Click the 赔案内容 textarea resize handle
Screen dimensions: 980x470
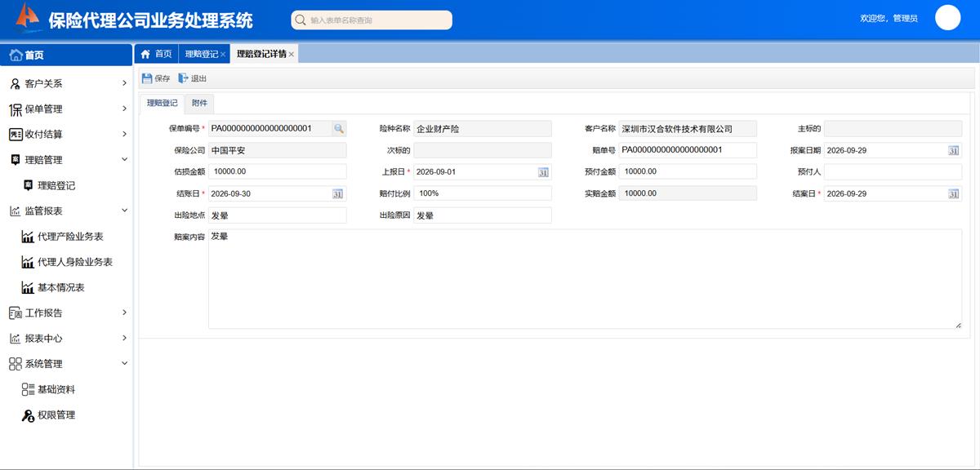point(958,325)
